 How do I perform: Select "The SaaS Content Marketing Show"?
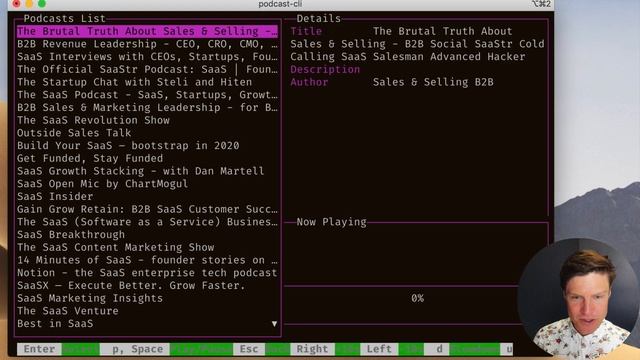147,247
